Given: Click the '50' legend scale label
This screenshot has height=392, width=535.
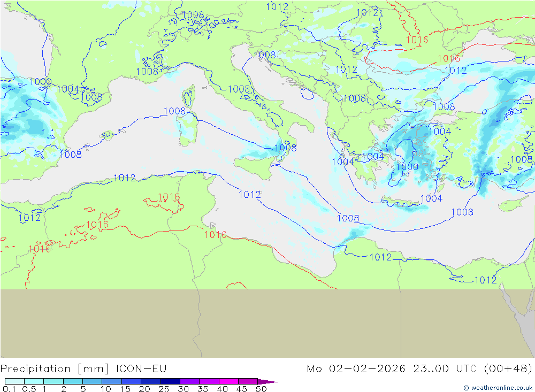Looking at the screenshot, I should click(x=261, y=389).
